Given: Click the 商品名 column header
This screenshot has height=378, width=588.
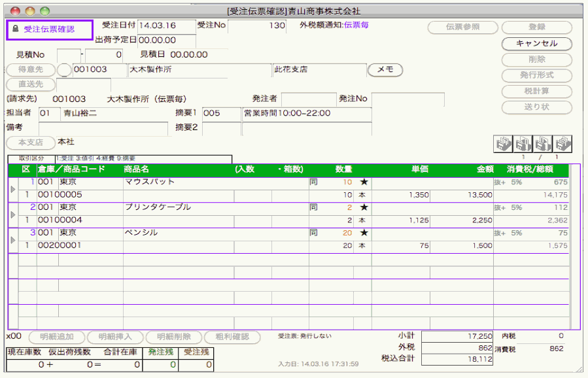Looking at the screenshot, I should (x=137, y=169).
